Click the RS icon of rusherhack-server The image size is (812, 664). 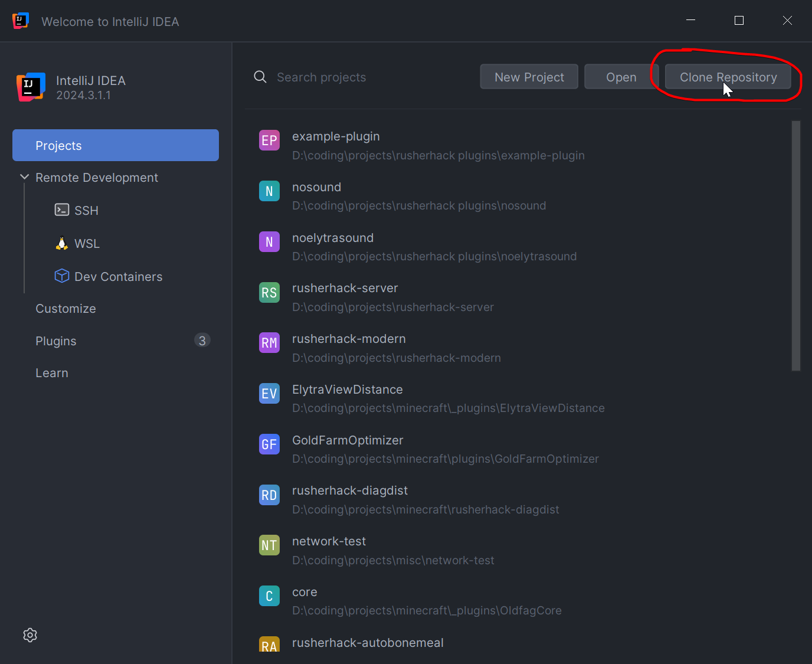click(269, 293)
